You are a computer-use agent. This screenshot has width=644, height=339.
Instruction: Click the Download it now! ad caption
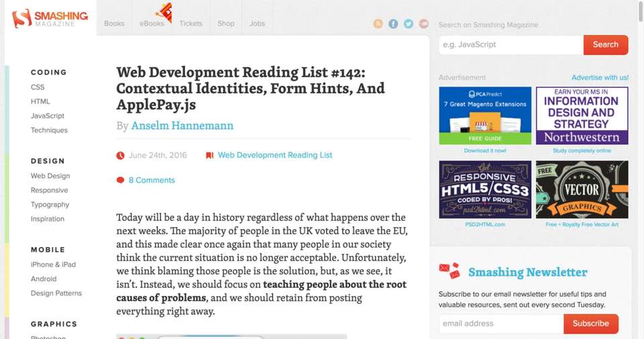pyautogui.click(x=485, y=151)
